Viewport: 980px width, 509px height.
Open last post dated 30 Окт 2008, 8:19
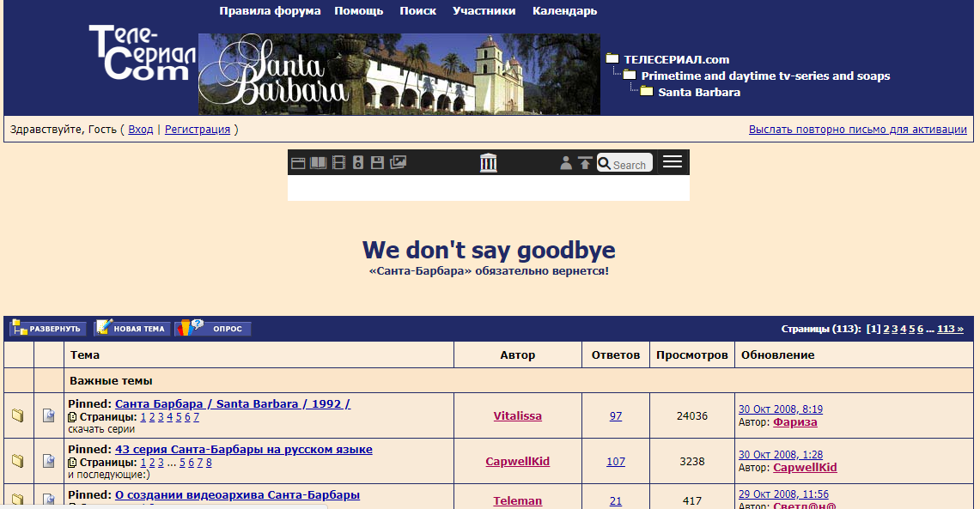click(781, 409)
